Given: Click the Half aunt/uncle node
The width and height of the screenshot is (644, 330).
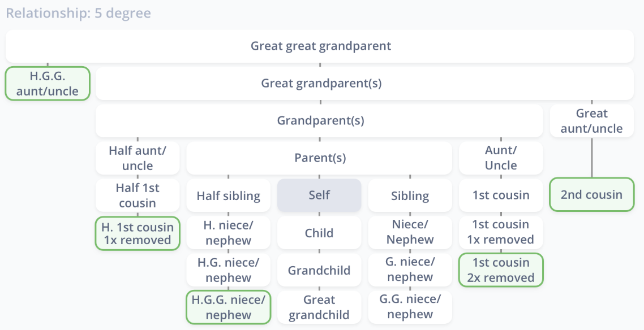Looking at the screenshot, I should pyautogui.click(x=138, y=158).
